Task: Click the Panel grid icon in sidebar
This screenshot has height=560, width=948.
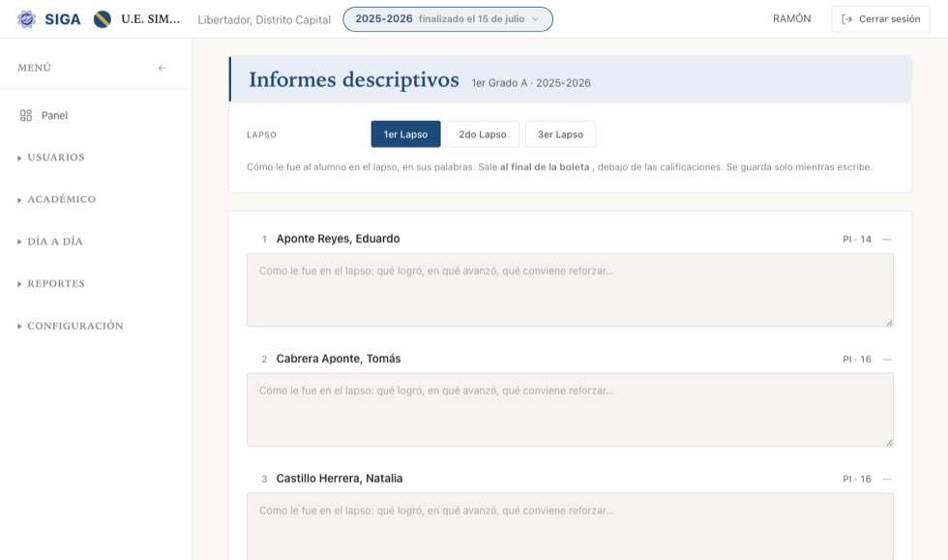Action: click(26, 115)
